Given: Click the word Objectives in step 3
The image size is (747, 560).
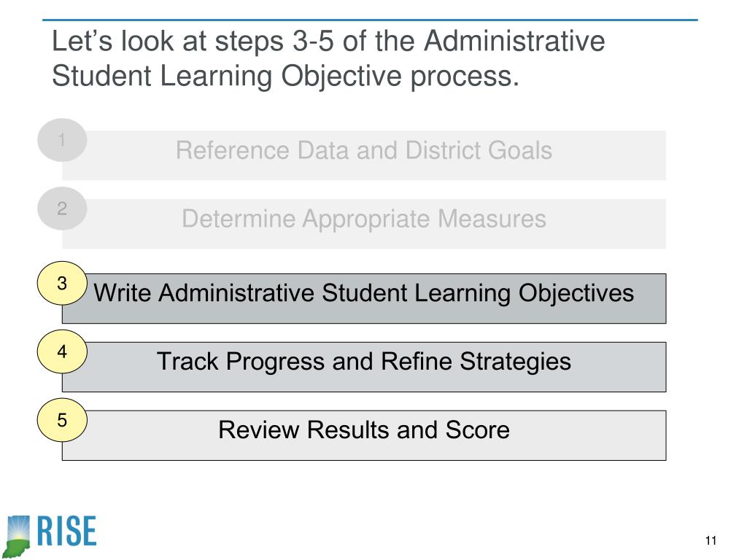Looking at the screenshot, I should [576, 293].
